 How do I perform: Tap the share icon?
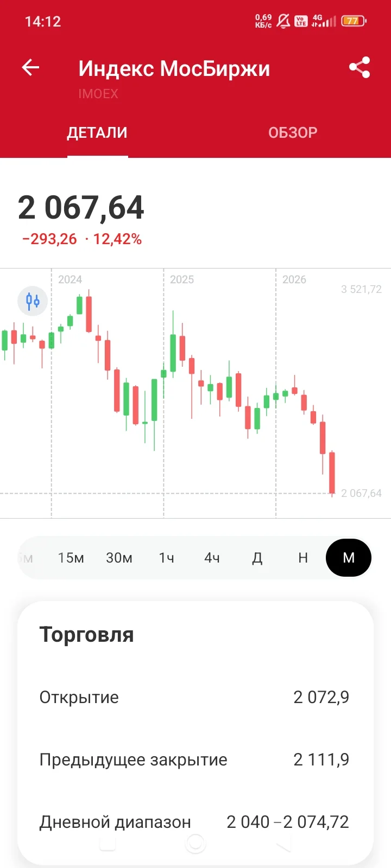tap(360, 68)
